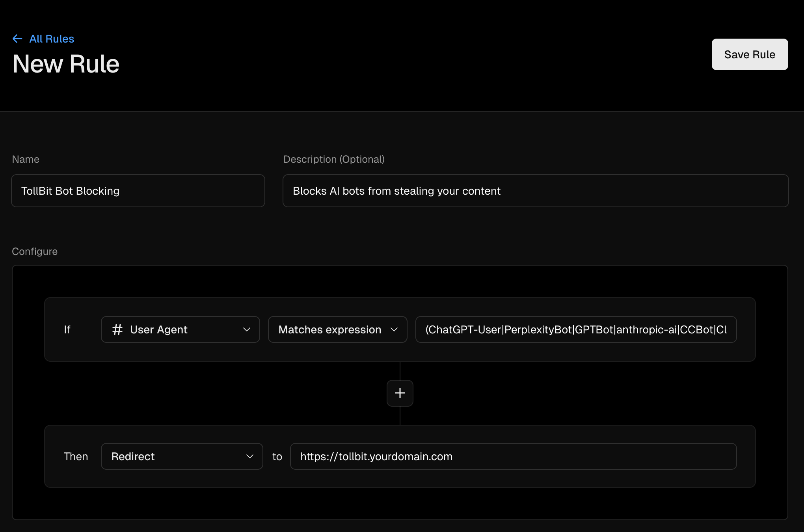
Task: Click the back arrow icon beside All Rules
Action: pyautogui.click(x=17, y=39)
